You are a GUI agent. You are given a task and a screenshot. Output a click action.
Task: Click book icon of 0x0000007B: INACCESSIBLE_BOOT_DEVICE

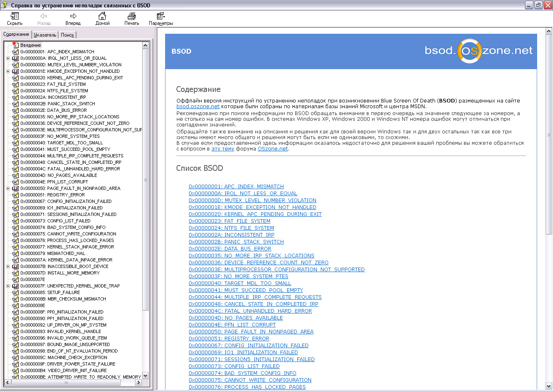[x=15, y=266]
